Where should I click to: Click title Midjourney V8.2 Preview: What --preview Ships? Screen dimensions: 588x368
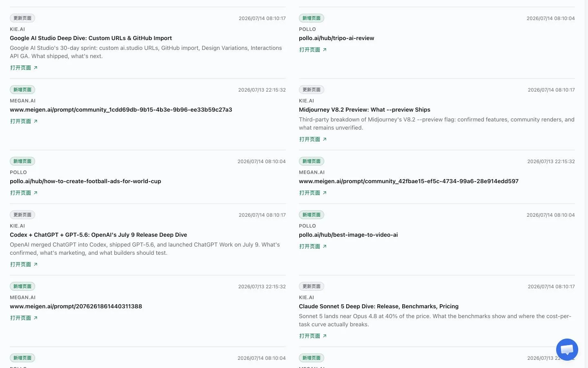[x=365, y=110]
